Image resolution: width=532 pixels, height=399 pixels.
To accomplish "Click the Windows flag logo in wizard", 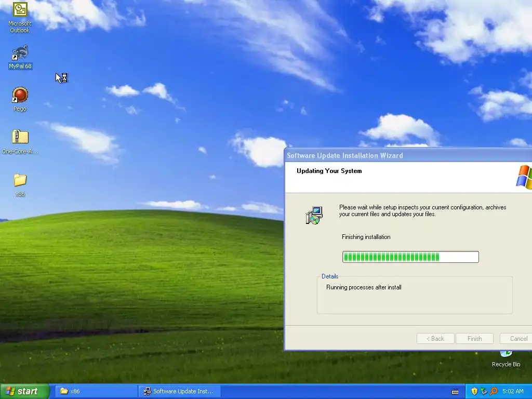I will tap(524, 177).
